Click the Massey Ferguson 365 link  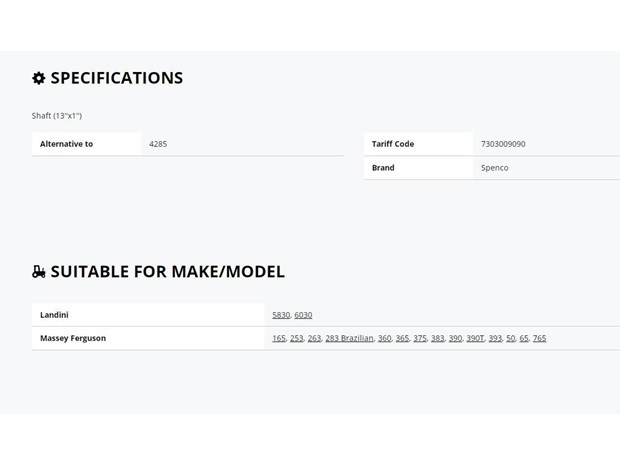pyautogui.click(x=403, y=338)
